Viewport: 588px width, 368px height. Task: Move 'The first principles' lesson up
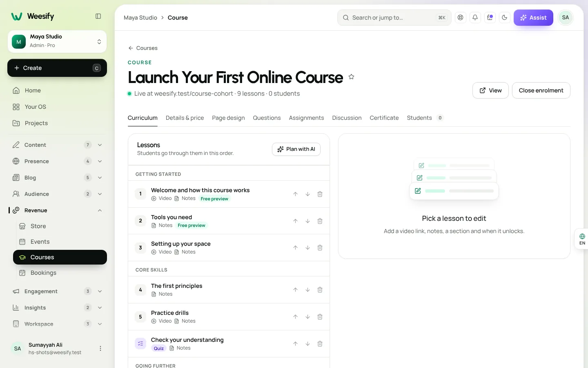point(295,290)
